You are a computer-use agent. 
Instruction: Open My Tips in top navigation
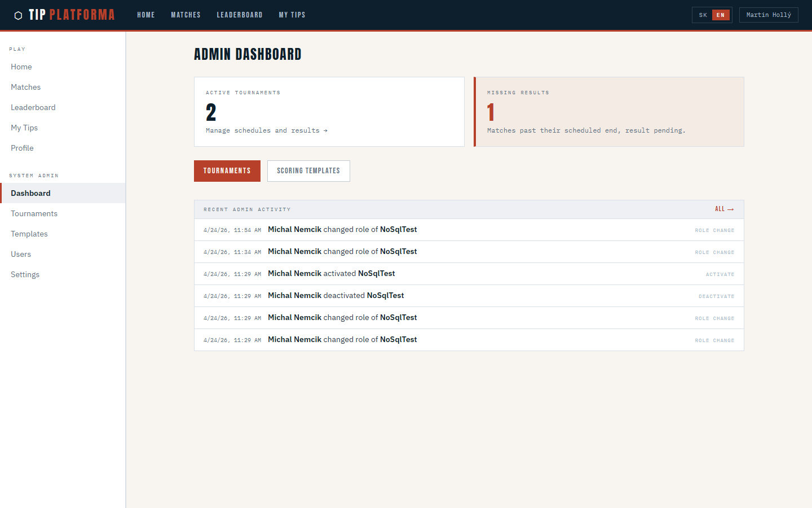pyautogui.click(x=292, y=15)
